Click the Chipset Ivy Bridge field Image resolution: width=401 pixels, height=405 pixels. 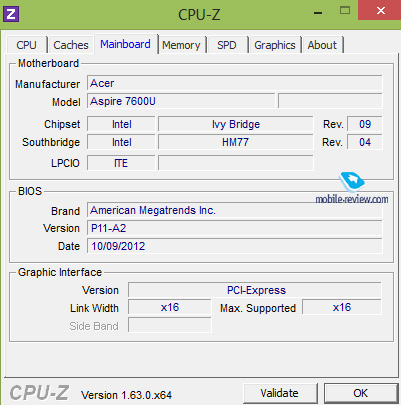(x=236, y=124)
